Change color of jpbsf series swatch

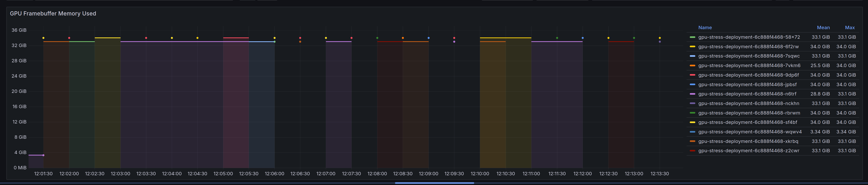point(693,84)
